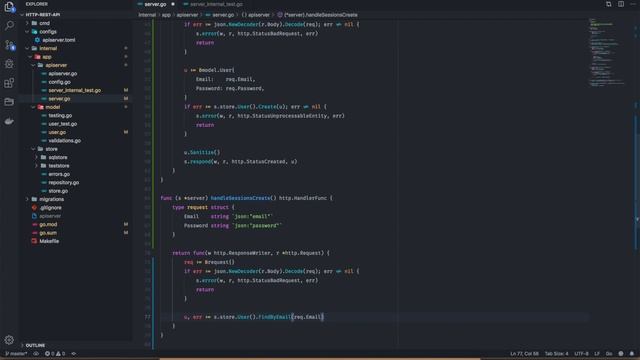The image size is (640, 360).
Task: Click the apiserver.toml gear file icon
Action: (x=37, y=40)
